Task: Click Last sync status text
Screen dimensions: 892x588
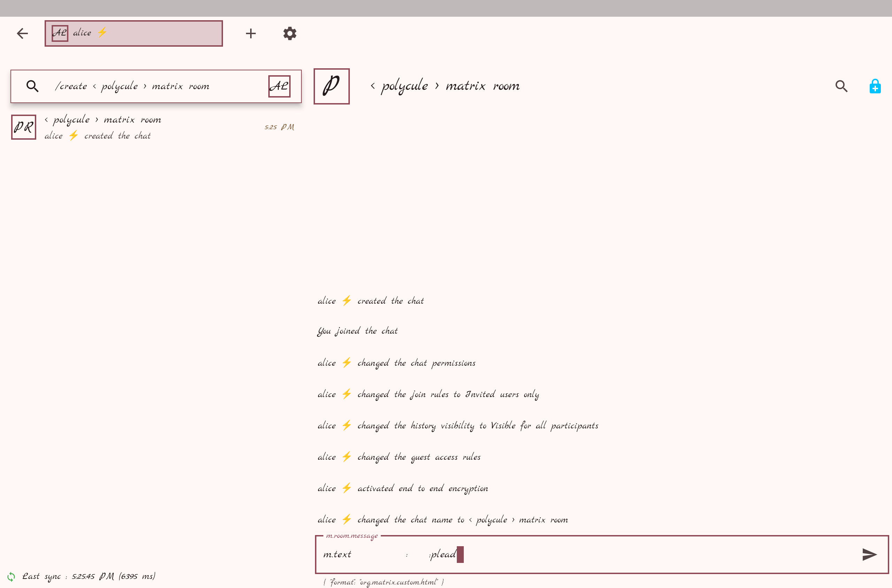Action: 89,577
